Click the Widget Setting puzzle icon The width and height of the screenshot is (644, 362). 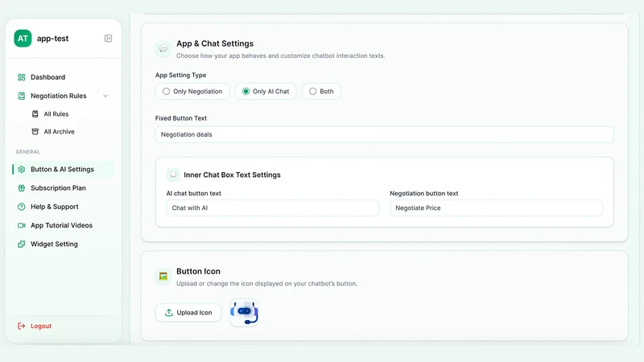tap(22, 245)
